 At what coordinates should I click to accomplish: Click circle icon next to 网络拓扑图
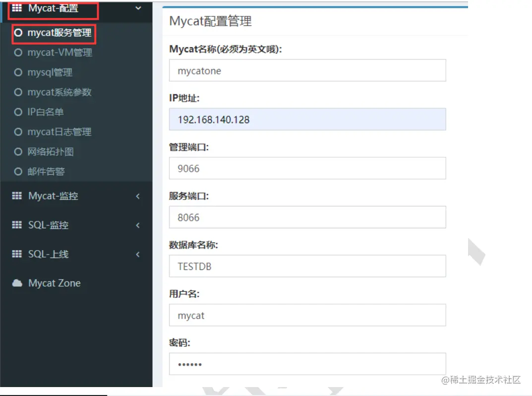pyautogui.click(x=18, y=151)
